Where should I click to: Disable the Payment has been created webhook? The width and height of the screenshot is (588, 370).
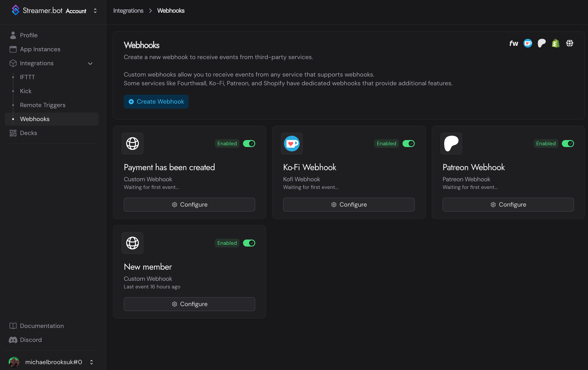(249, 144)
